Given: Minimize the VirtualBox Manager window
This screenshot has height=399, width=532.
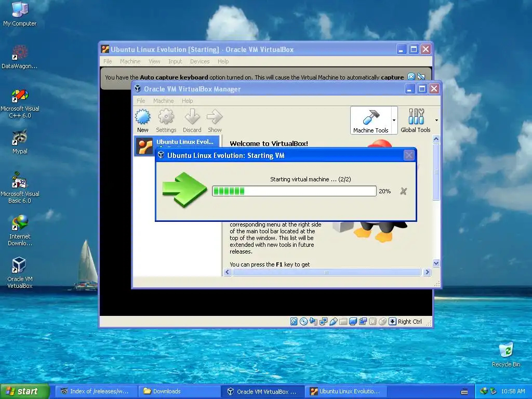Looking at the screenshot, I should (410, 89).
